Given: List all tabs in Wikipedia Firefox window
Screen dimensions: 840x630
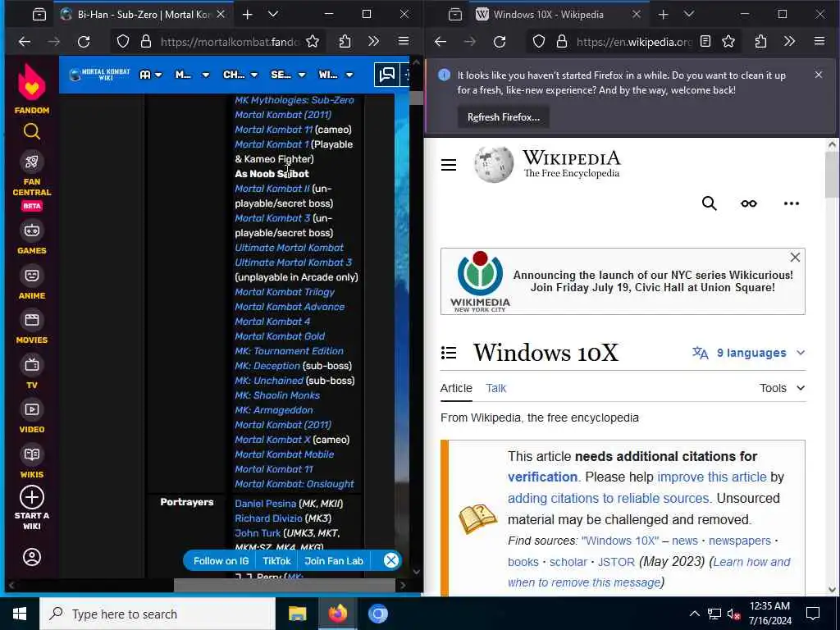Looking at the screenshot, I should (689, 15).
